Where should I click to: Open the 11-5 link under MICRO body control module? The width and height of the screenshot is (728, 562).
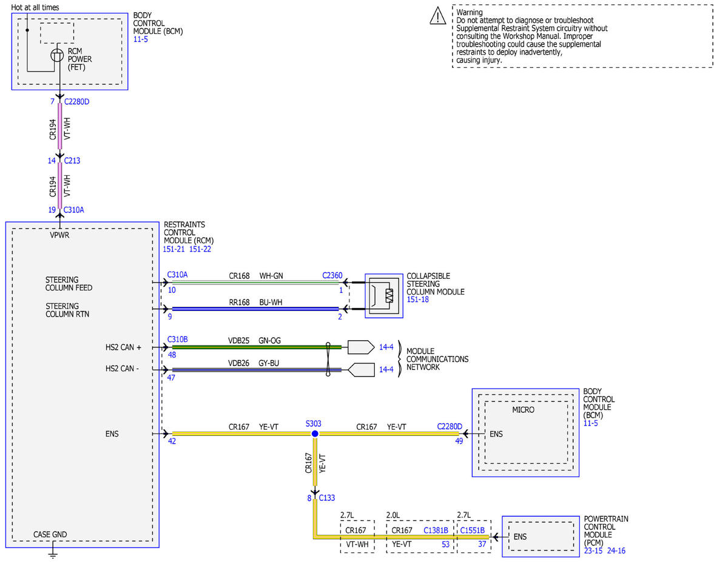tap(590, 423)
